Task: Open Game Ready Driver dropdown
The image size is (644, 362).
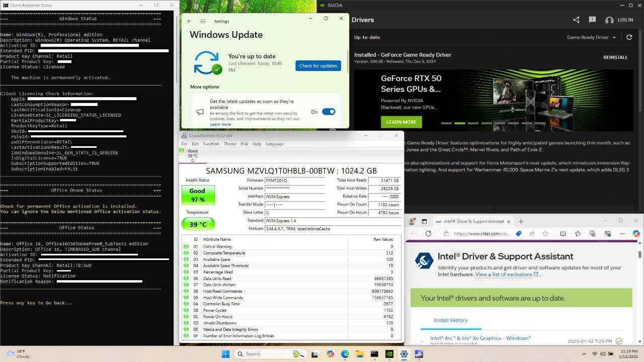Action: tap(591, 37)
